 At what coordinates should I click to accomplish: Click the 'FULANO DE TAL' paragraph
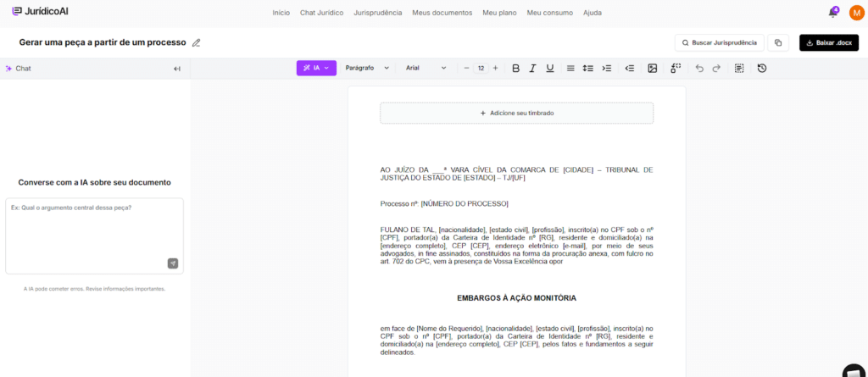click(516, 245)
